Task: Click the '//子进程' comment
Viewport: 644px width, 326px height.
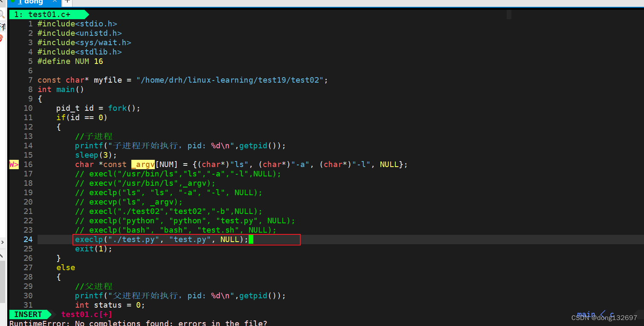Action: pos(94,136)
